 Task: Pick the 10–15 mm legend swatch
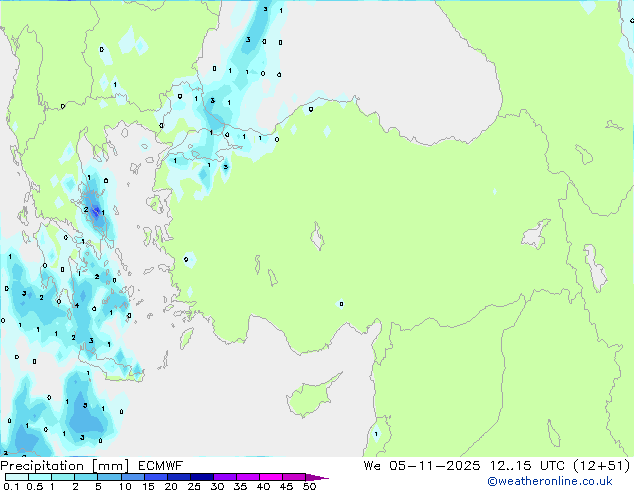(x=133, y=477)
